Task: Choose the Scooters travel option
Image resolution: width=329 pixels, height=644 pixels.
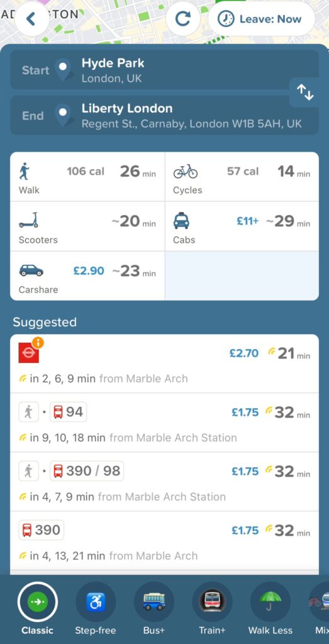Action: (87, 226)
